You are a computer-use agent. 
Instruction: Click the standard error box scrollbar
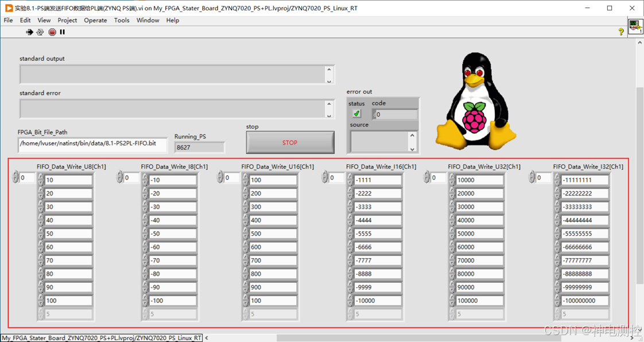tap(329, 109)
